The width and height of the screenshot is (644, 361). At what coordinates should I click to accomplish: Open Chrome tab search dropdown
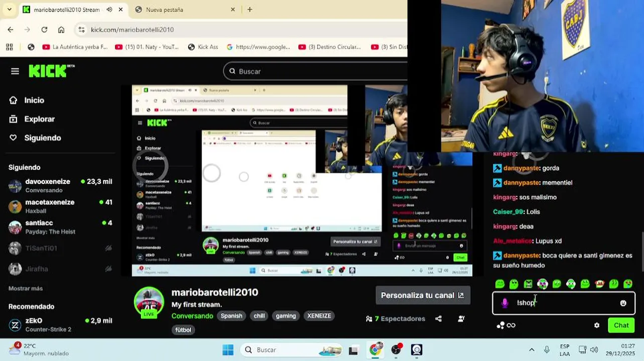point(9,10)
